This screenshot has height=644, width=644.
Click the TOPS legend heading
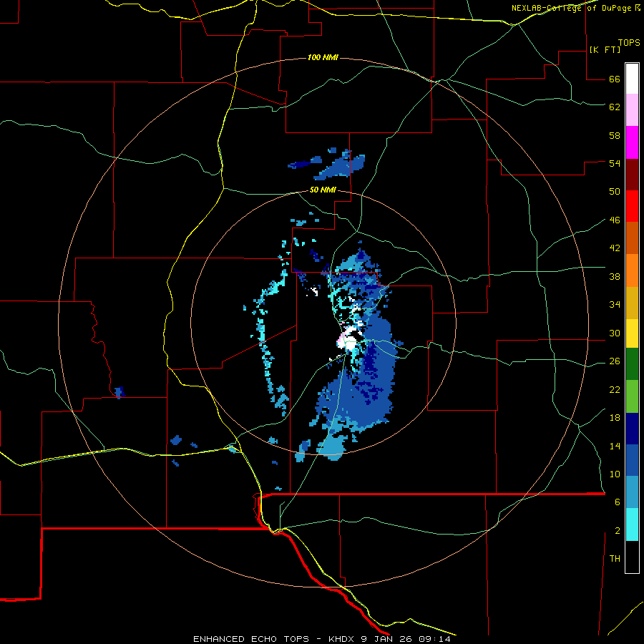pyautogui.click(x=629, y=42)
